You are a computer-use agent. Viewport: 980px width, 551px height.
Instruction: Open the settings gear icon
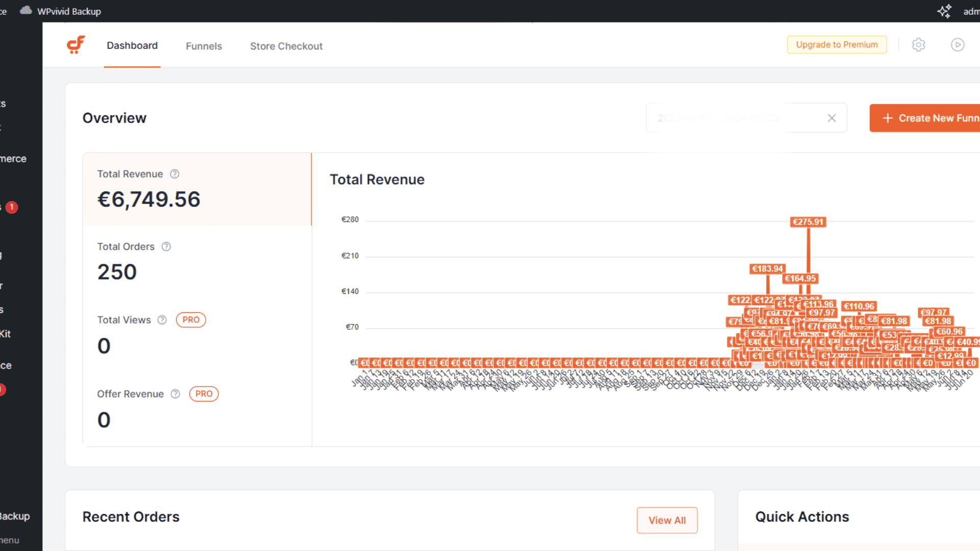(x=918, y=45)
